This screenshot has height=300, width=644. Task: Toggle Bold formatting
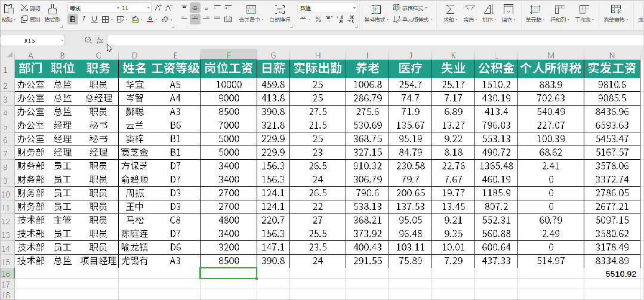73,19
